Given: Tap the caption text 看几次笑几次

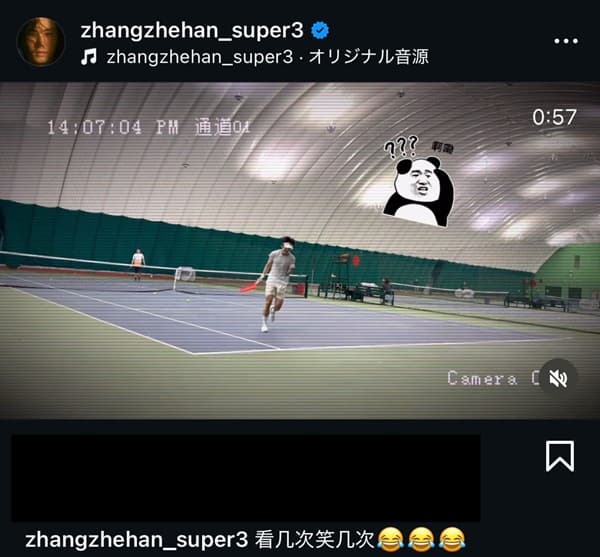Looking at the screenshot, I should pyautogui.click(x=314, y=539).
